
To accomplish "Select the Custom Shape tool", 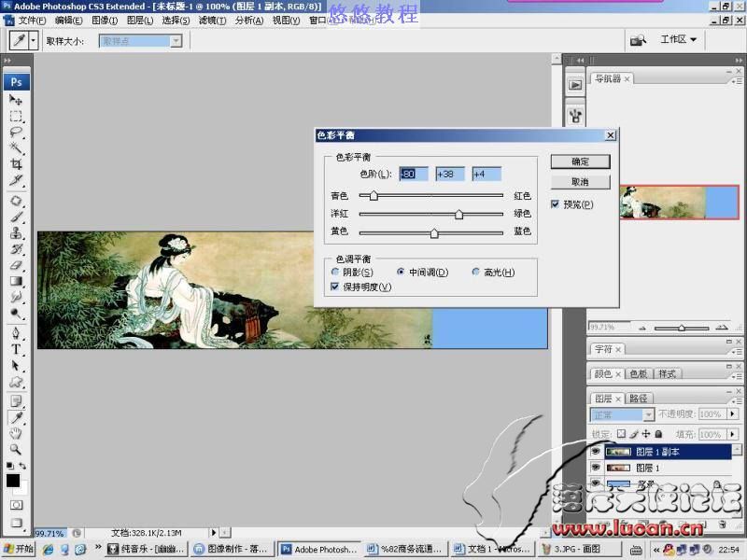I will click(16, 382).
